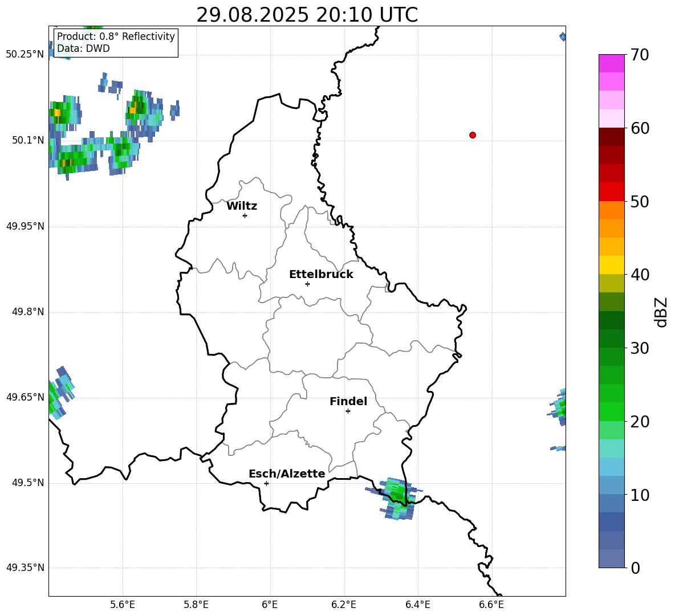
Task: Click the Findel station cross marker
Action: pyautogui.click(x=348, y=411)
